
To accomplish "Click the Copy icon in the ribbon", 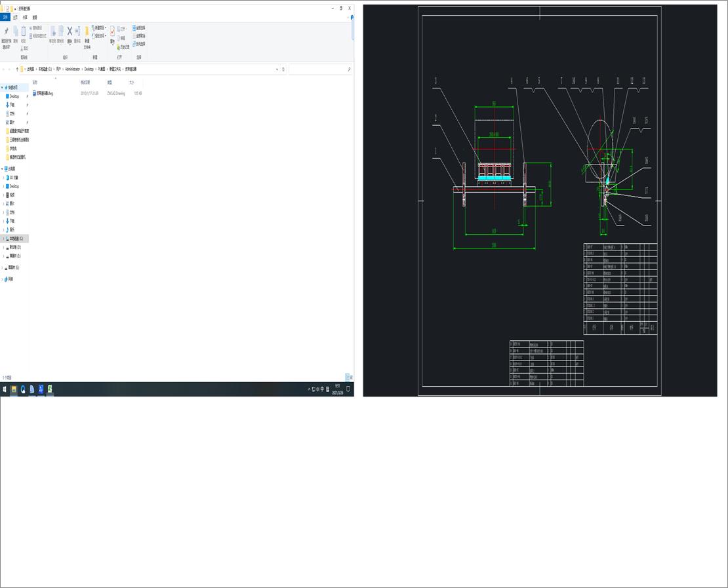I will click(15, 31).
